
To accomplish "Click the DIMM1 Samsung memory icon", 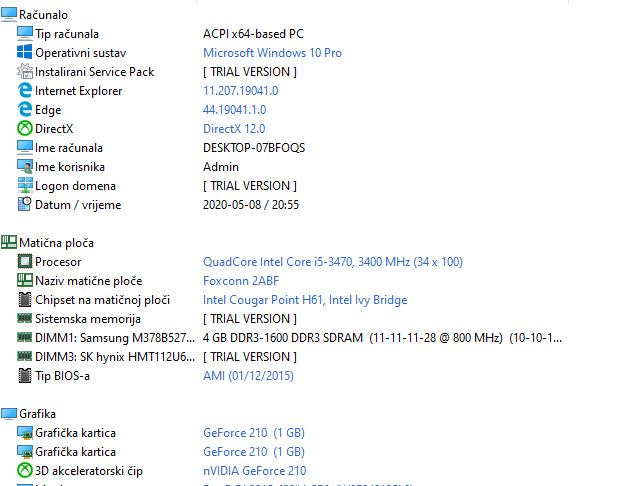I will click(25, 337).
